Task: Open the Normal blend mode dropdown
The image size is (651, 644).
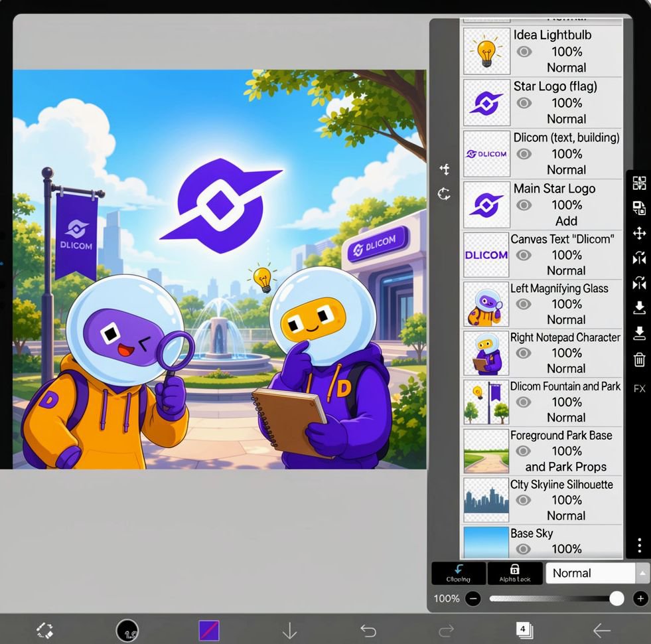Action: point(591,573)
